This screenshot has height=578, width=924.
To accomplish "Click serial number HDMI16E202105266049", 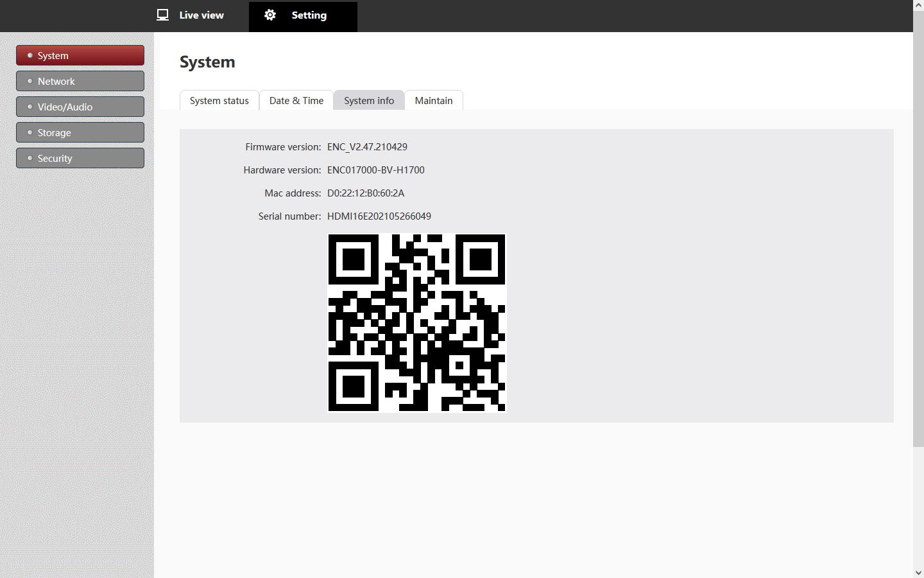I will [379, 216].
